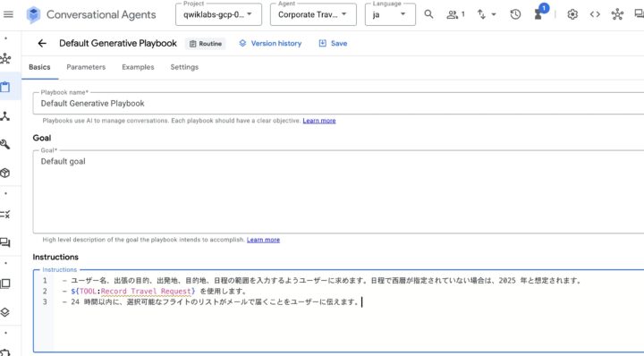The height and width of the screenshot is (356, 644).
Task: Click the Goal text area
Action: click(x=338, y=191)
